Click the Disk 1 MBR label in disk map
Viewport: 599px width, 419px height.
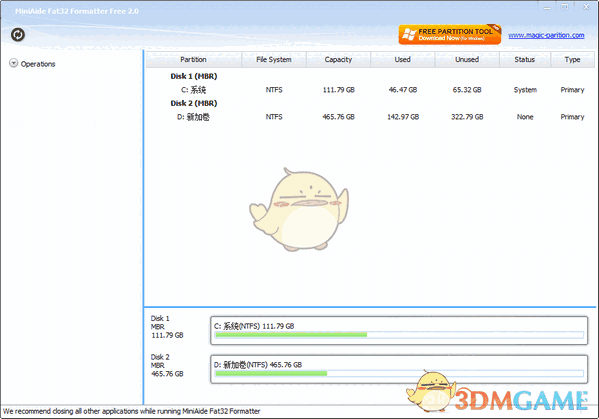click(x=167, y=327)
